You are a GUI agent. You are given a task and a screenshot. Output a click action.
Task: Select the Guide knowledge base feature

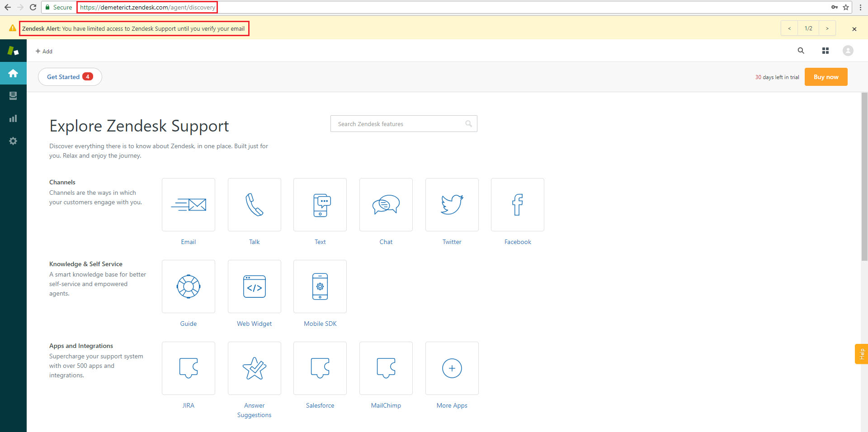pyautogui.click(x=188, y=286)
